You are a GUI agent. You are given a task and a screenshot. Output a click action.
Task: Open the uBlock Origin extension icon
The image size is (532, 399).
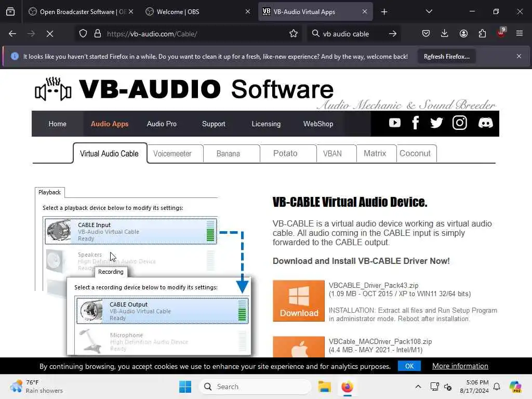pyautogui.click(x=501, y=33)
